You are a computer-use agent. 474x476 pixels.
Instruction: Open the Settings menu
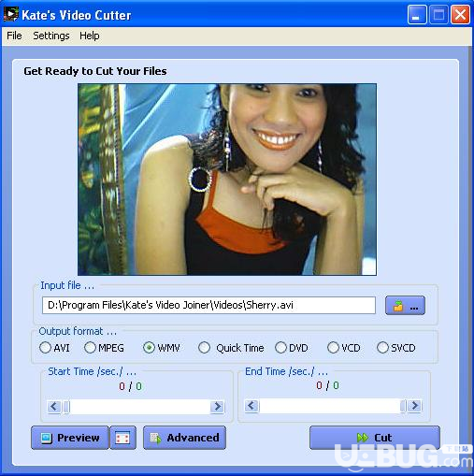51,36
